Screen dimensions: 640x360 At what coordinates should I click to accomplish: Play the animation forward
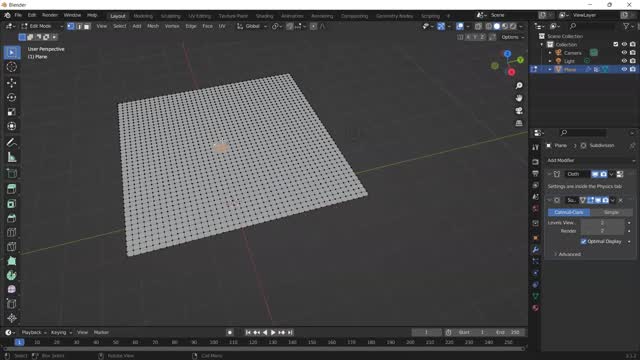(273, 332)
